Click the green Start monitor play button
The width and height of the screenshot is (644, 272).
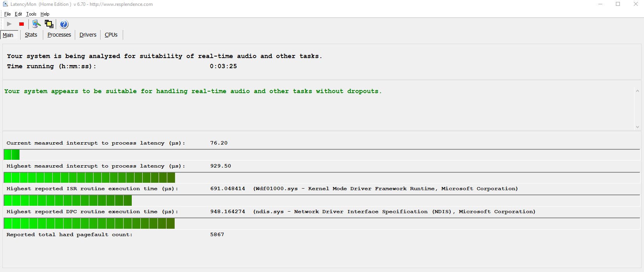point(9,24)
